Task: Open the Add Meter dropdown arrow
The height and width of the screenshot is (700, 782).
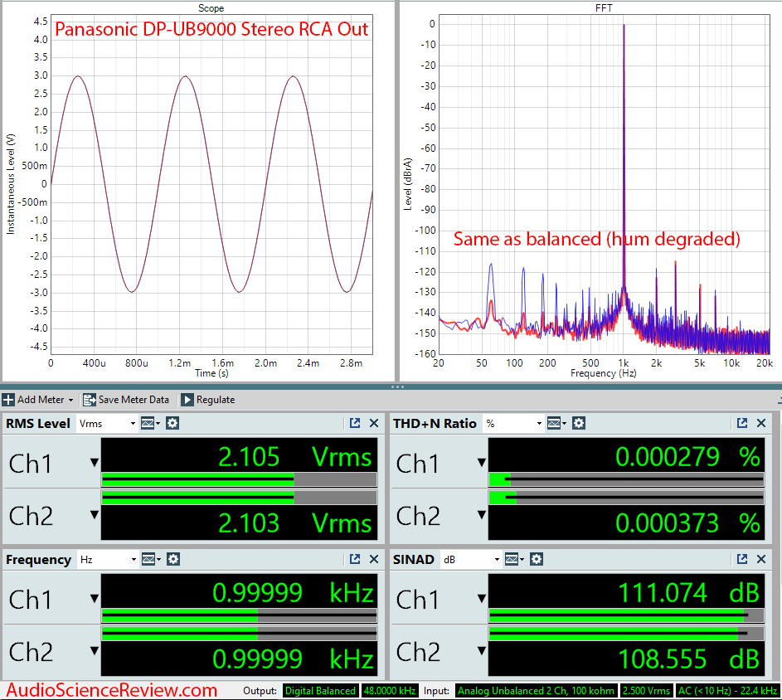Action: (x=70, y=400)
